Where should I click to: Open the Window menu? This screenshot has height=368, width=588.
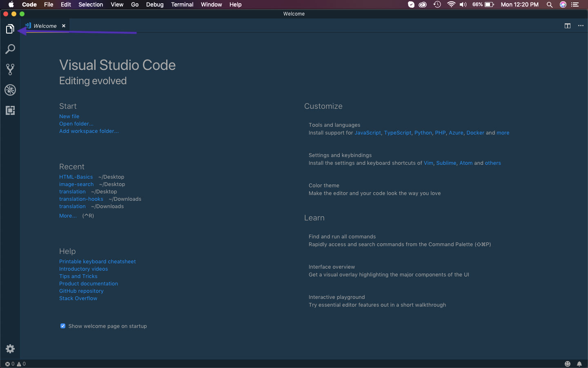coord(212,4)
